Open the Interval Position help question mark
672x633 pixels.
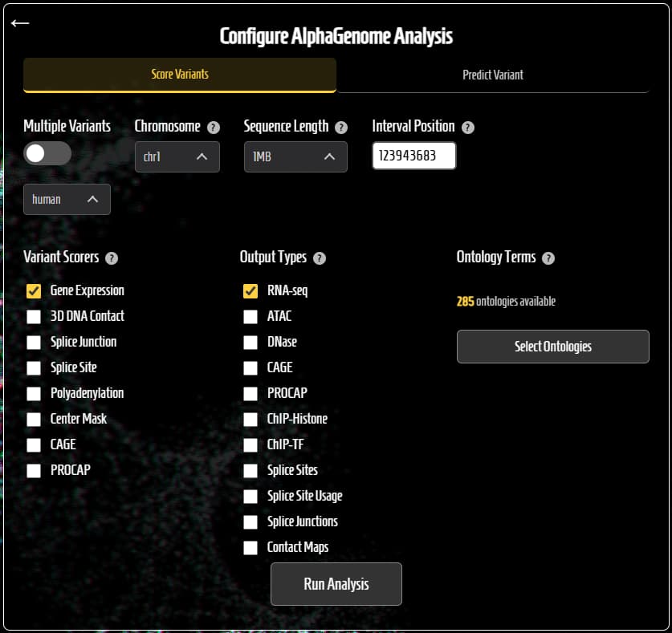point(468,128)
